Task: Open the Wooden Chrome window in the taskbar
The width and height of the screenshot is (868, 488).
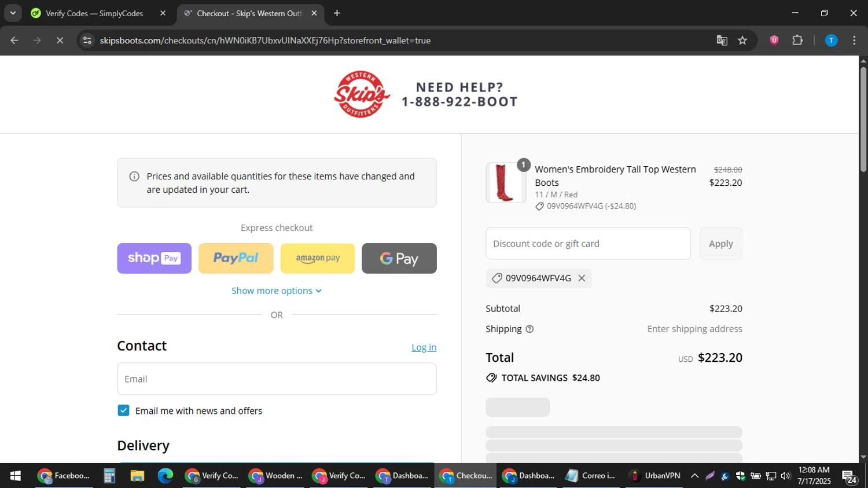Action: 275,476
